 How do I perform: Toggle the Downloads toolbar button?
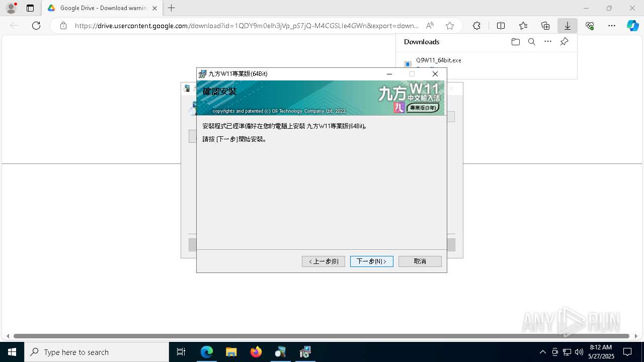click(x=568, y=26)
